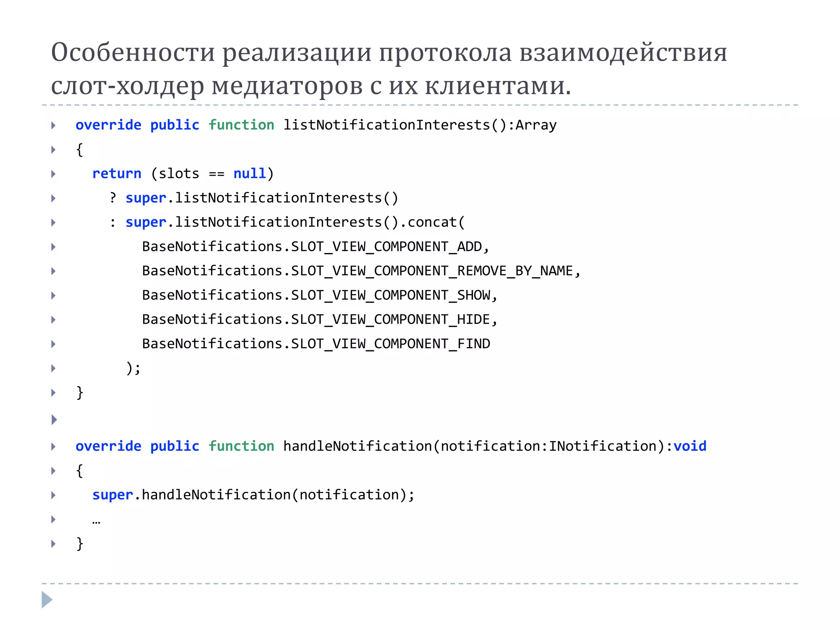Select the 'BaseNotifications.SLOT_VIEW_COMPONENT_ADD,' line

pos(316,247)
